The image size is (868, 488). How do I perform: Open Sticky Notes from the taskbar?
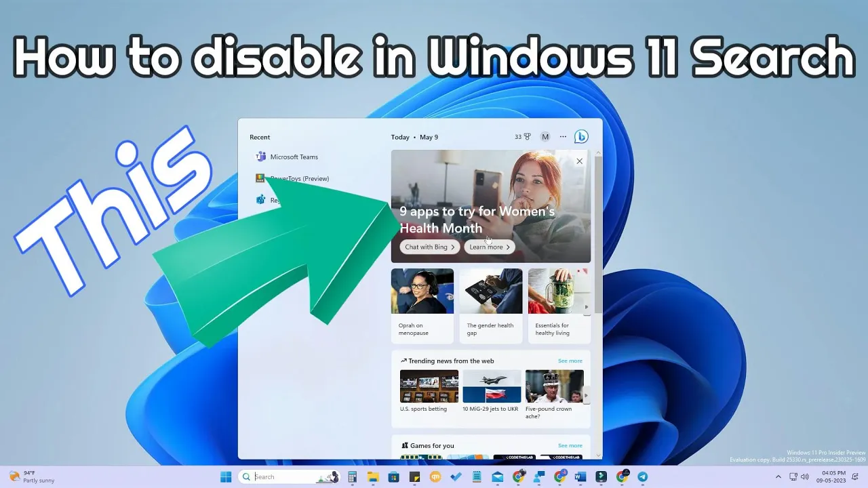[414, 476]
